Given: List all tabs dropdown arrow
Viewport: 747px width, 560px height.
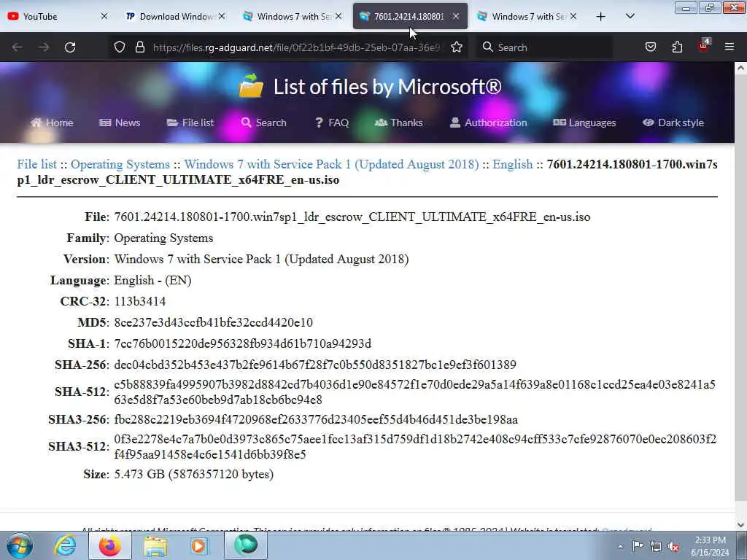Looking at the screenshot, I should [x=630, y=16].
